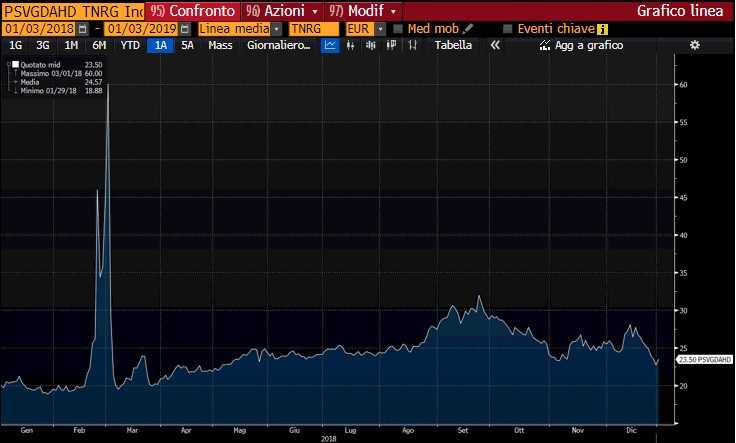
Task: Show key events info icon
Action: click(602, 29)
